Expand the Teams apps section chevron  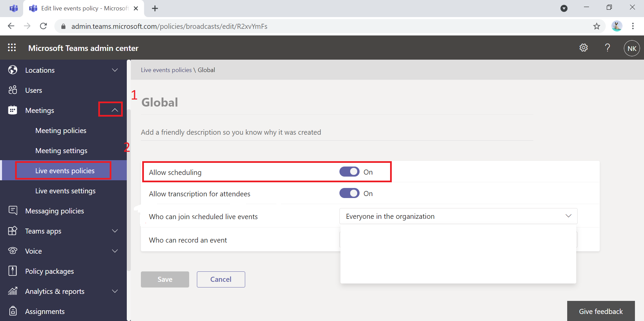(115, 231)
